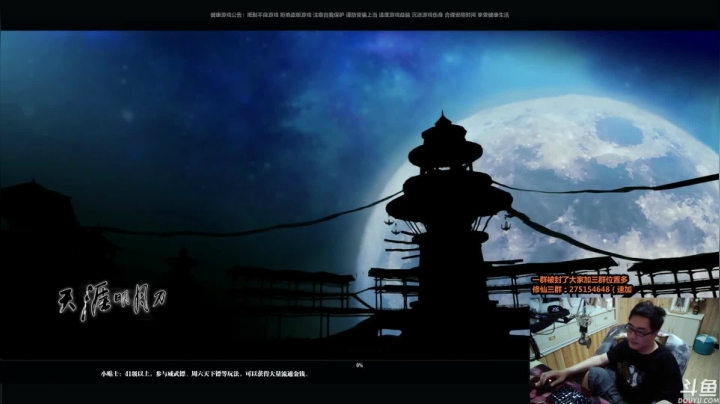720x404 pixels.
Task: Click the 天涯明月刀 calligraphy game logo
Action: tap(112, 301)
